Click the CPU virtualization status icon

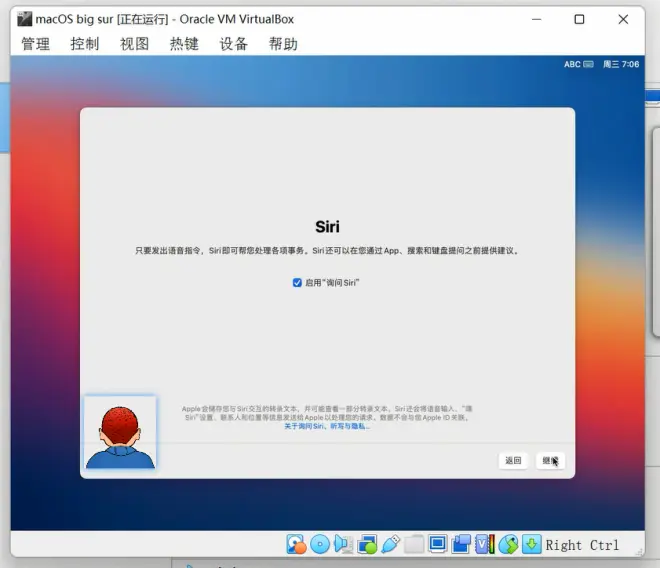tap(484, 544)
